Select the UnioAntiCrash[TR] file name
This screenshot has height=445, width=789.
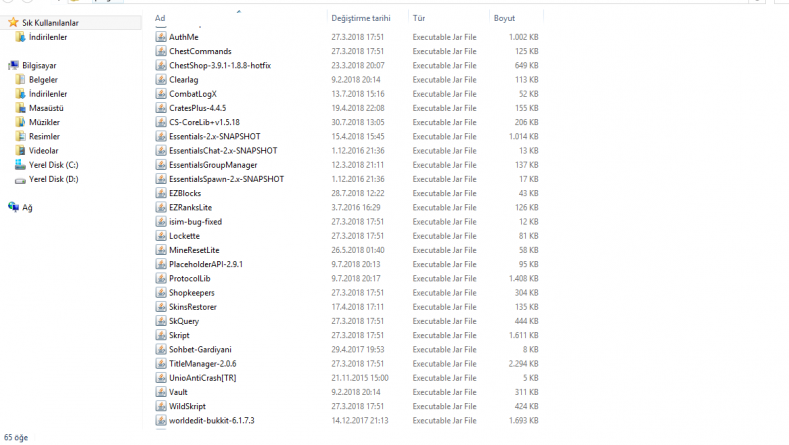(203, 378)
